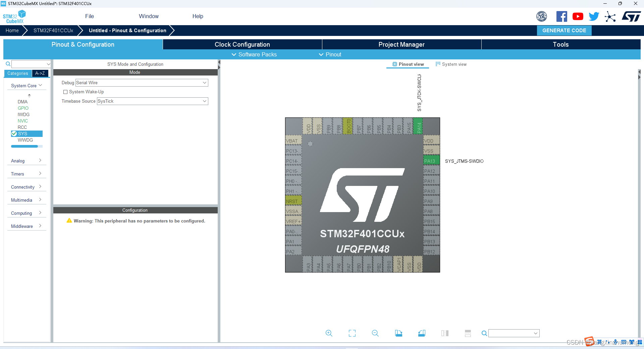The image size is (644, 349).
Task: Toggle the Facebook icon link
Action: tap(562, 16)
